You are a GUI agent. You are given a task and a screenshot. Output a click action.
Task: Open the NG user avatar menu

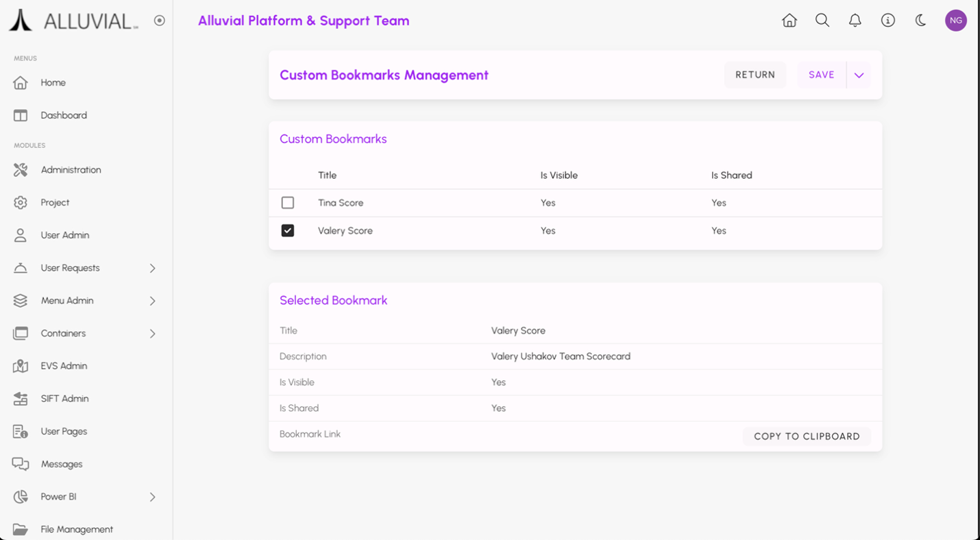click(x=955, y=21)
